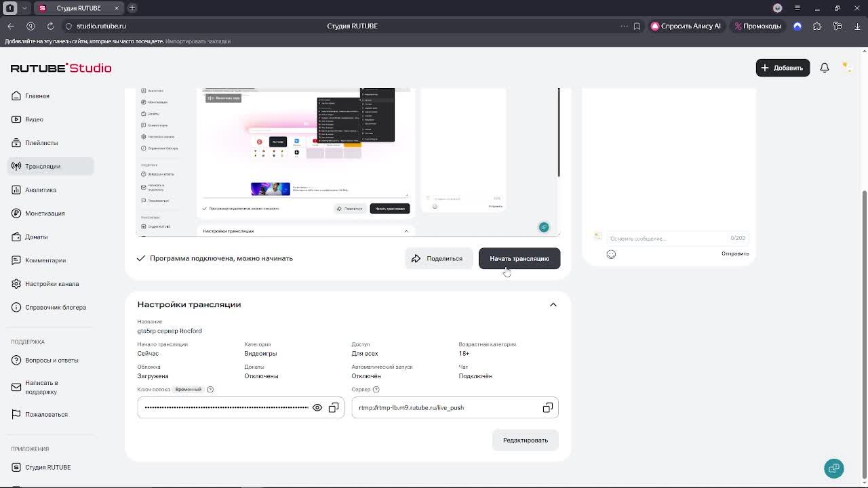
Task: Open Студия RUTUBE app link
Action: pyautogui.click(x=51, y=467)
